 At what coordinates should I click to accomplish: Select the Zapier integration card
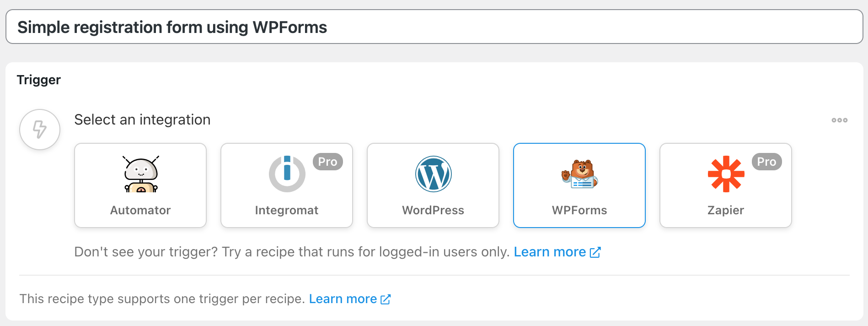726,185
